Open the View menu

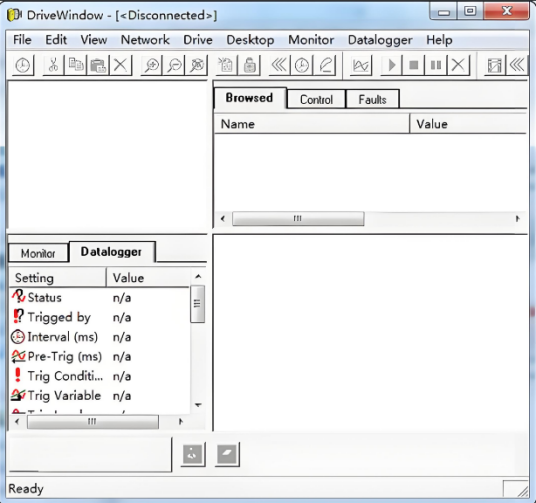94,40
